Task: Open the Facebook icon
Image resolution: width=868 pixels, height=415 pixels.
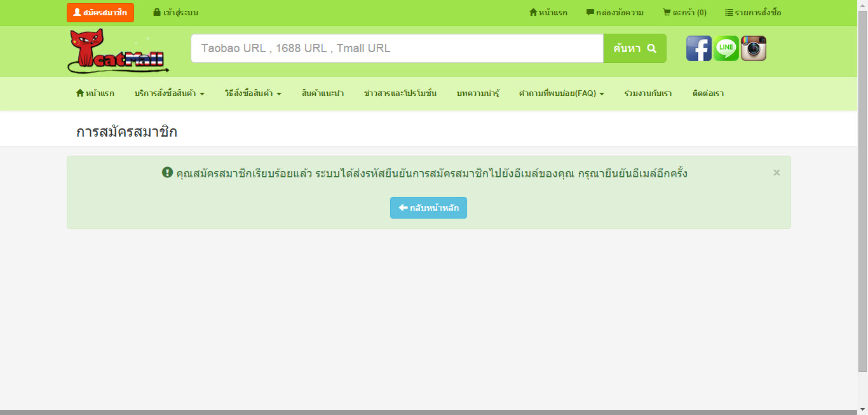Action: (x=699, y=48)
